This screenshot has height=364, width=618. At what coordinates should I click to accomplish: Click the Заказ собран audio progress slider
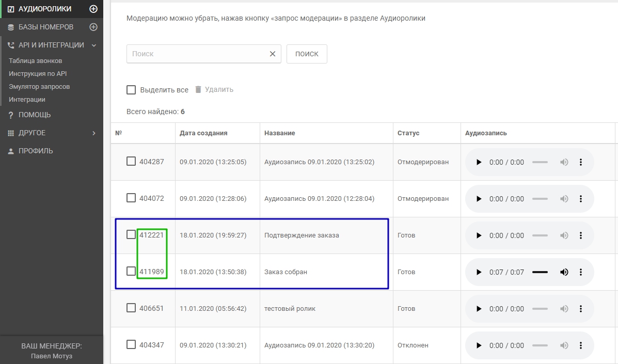point(540,272)
